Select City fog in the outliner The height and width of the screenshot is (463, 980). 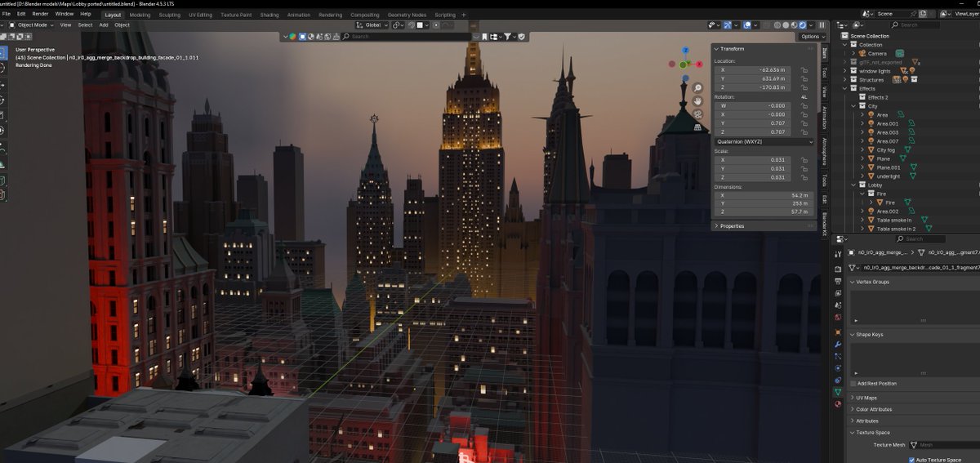pyautogui.click(x=886, y=150)
